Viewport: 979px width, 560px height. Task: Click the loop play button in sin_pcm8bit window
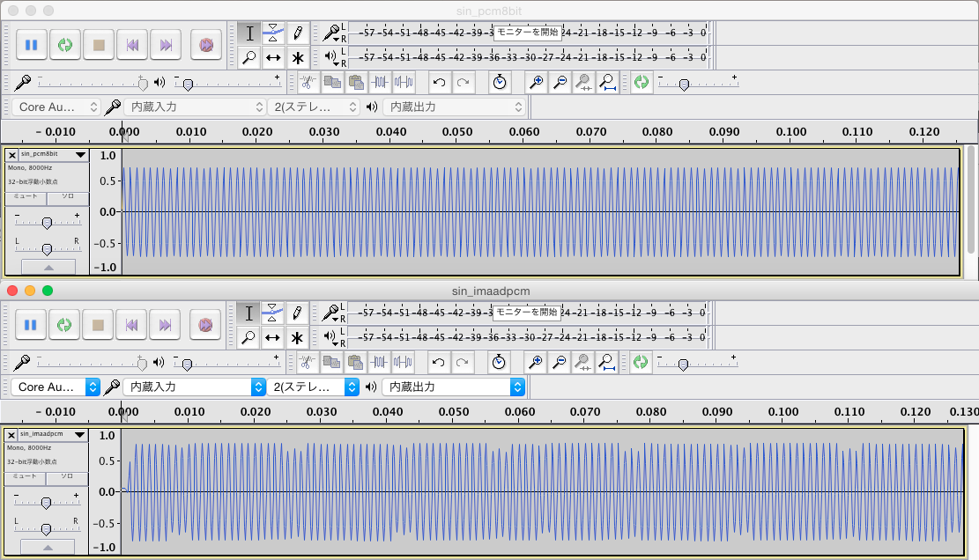coord(65,45)
